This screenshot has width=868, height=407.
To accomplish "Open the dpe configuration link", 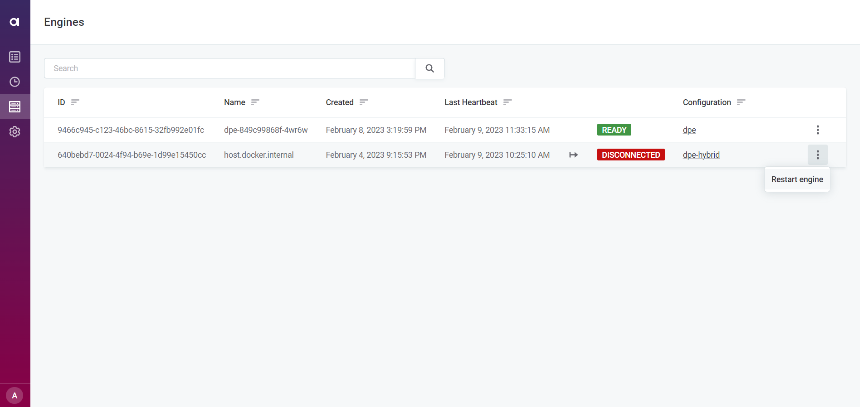I will click(689, 130).
